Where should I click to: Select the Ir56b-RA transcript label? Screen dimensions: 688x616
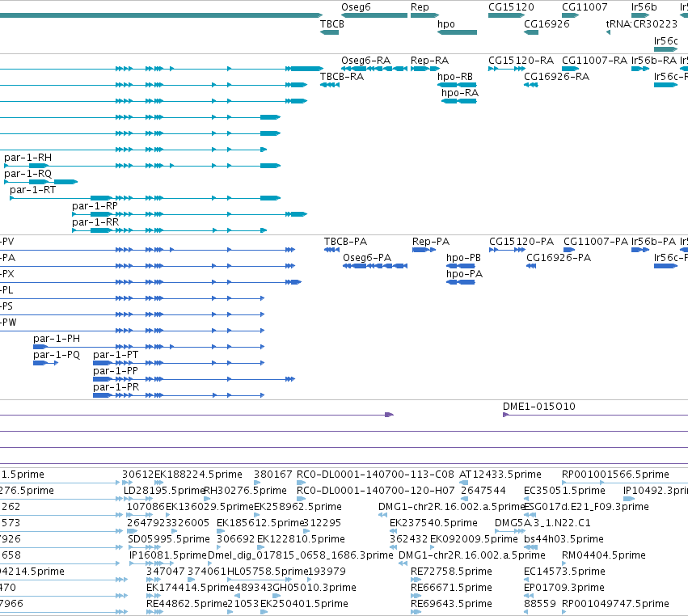654,60
